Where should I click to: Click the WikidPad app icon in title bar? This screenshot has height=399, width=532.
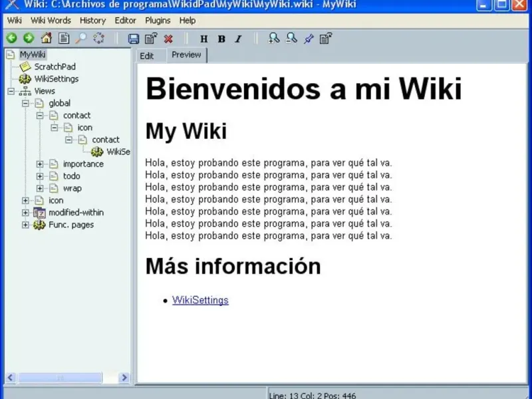click(x=11, y=5)
